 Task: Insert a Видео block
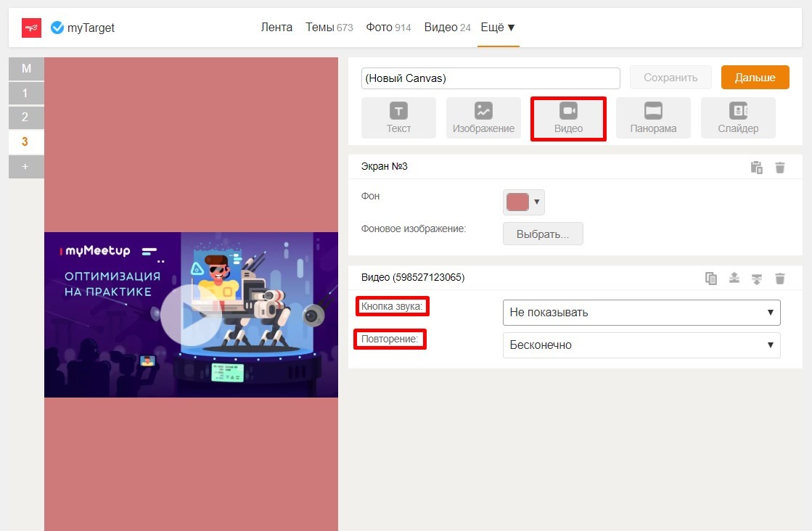pos(568,118)
